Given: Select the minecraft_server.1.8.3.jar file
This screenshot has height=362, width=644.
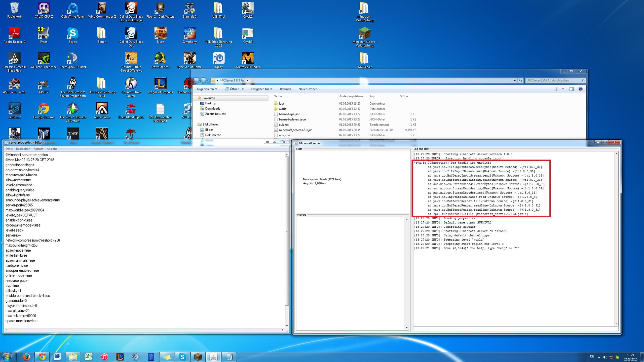Looking at the screenshot, I should [x=295, y=130].
